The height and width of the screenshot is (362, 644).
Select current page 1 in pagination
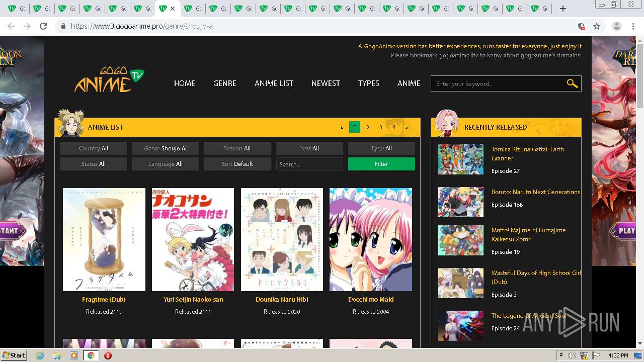pyautogui.click(x=354, y=127)
